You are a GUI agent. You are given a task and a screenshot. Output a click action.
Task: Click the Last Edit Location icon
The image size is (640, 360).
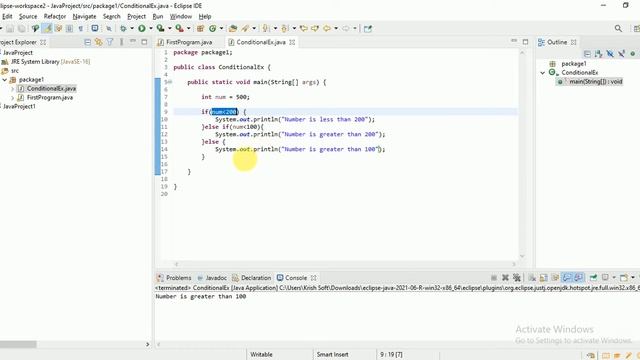pos(304,28)
